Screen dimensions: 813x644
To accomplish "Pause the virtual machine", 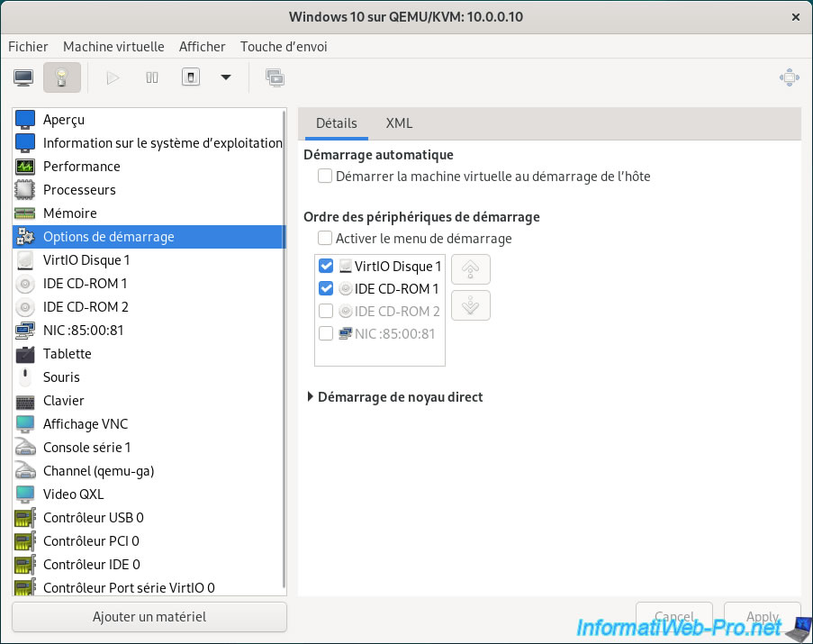I will pos(152,77).
